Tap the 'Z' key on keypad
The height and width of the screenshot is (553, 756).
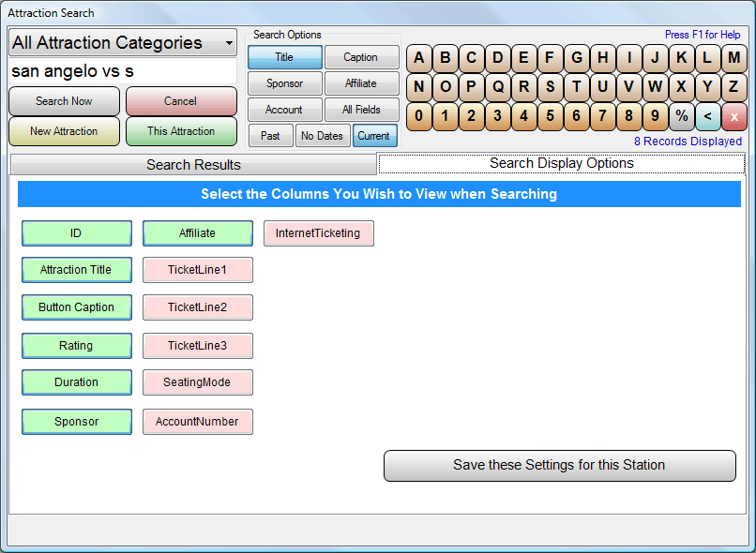(x=733, y=87)
